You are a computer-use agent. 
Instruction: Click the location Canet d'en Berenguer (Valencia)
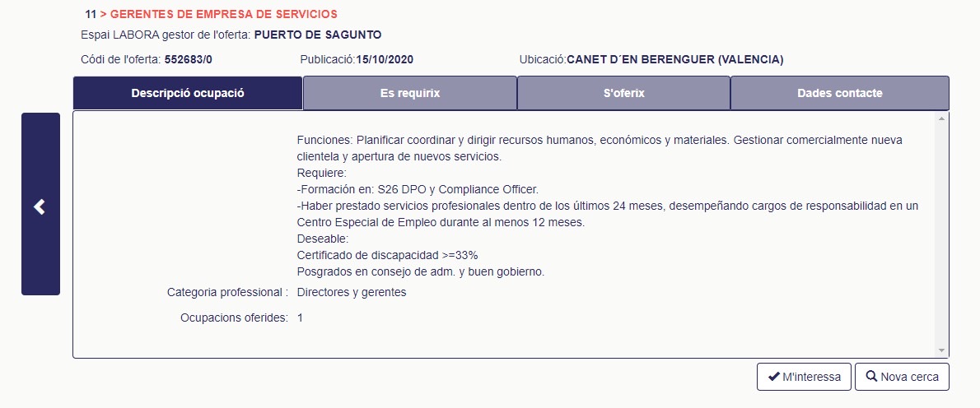(x=675, y=60)
